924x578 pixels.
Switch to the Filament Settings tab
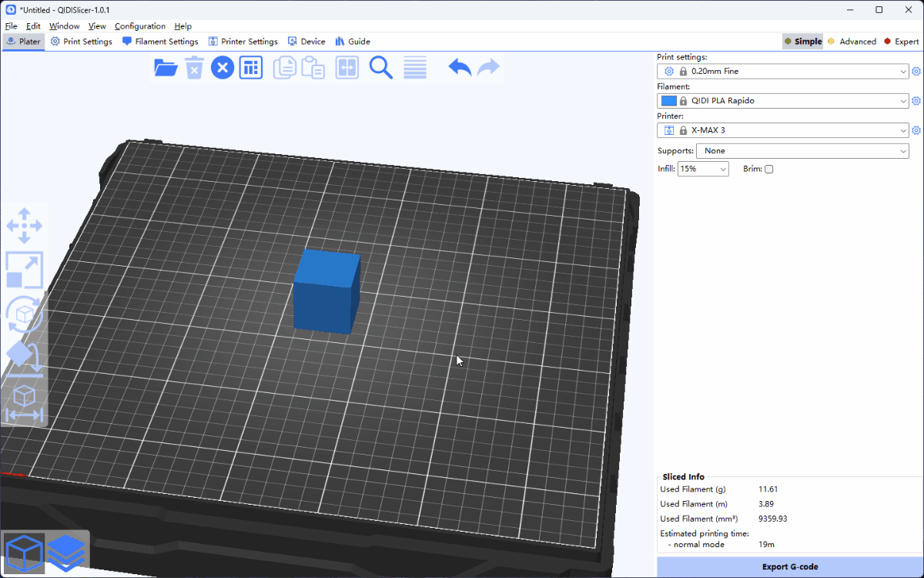pyautogui.click(x=160, y=42)
